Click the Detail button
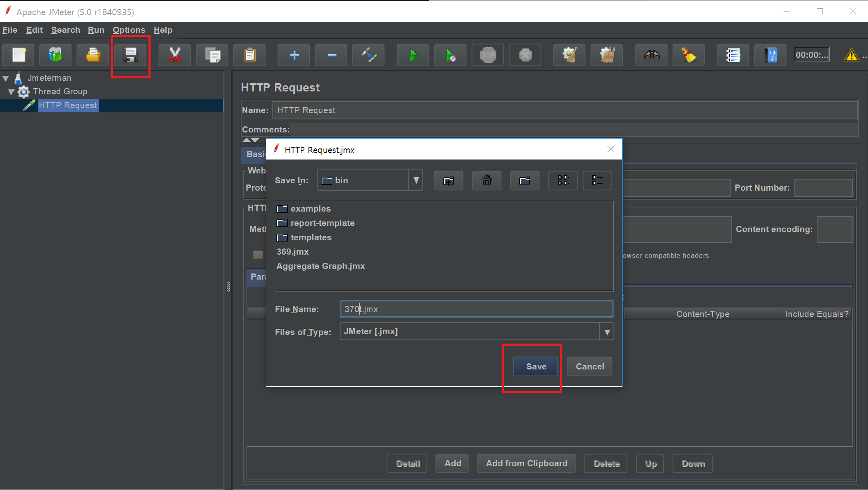Screen dimensions: 868x490 pyautogui.click(x=408, y=463)
